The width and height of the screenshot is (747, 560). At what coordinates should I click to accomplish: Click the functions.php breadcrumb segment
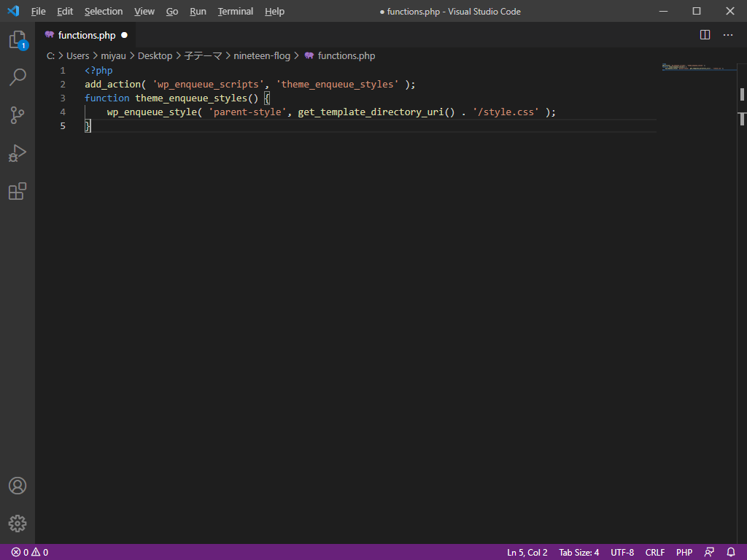tap(347, 55)
